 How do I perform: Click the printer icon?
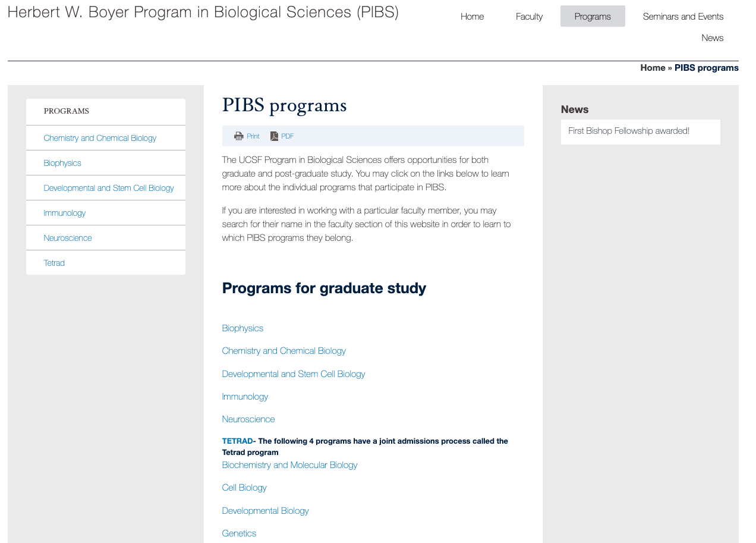(239, 136)
